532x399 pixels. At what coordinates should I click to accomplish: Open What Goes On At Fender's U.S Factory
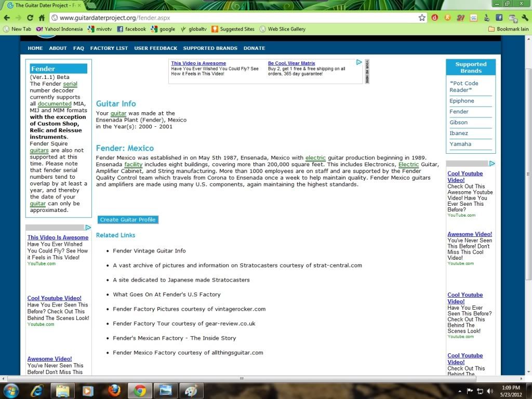click(167, 295)
